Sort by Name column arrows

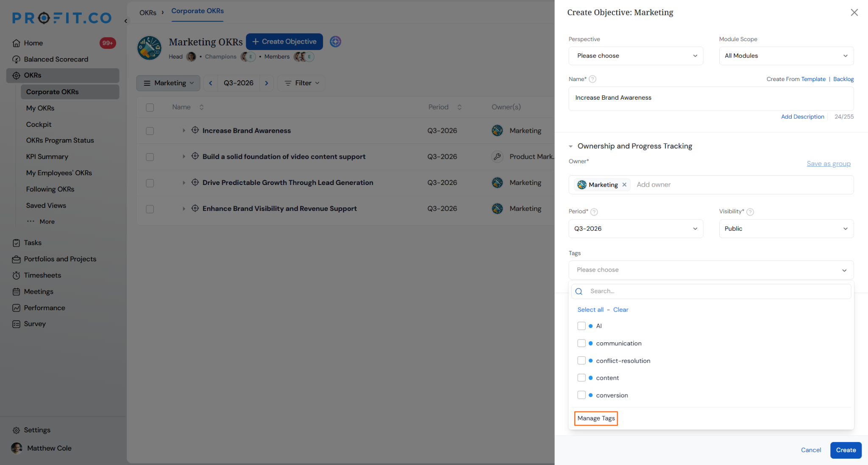(201, 107)
